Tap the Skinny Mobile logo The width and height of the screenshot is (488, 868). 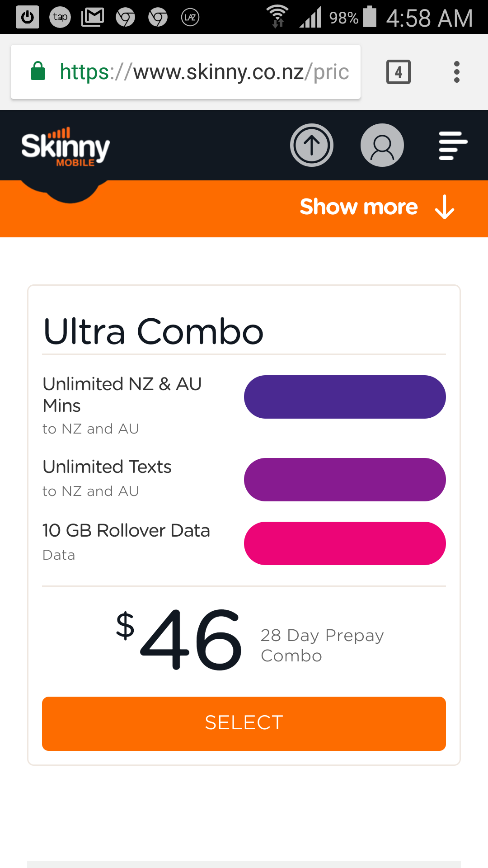click(66, 147)
